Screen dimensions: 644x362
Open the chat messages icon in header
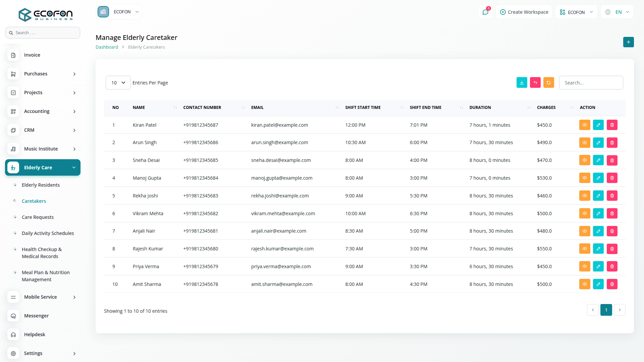485,12
